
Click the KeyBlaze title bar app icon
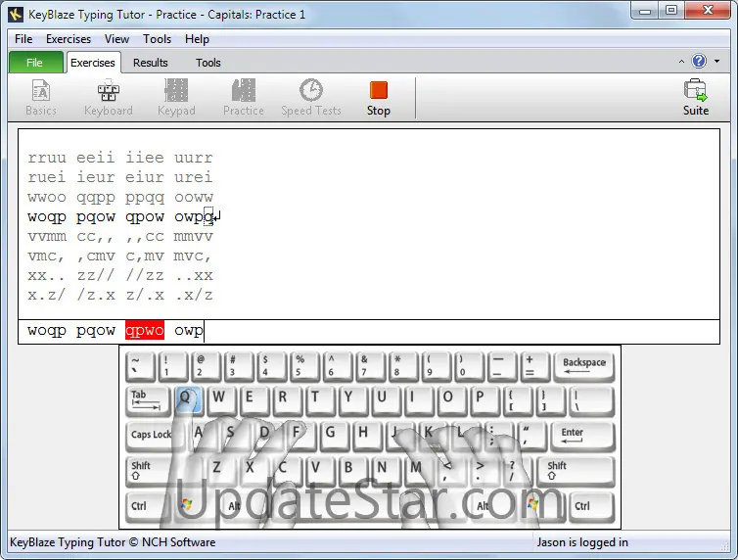pyautogui.click(x=16, y=14)
